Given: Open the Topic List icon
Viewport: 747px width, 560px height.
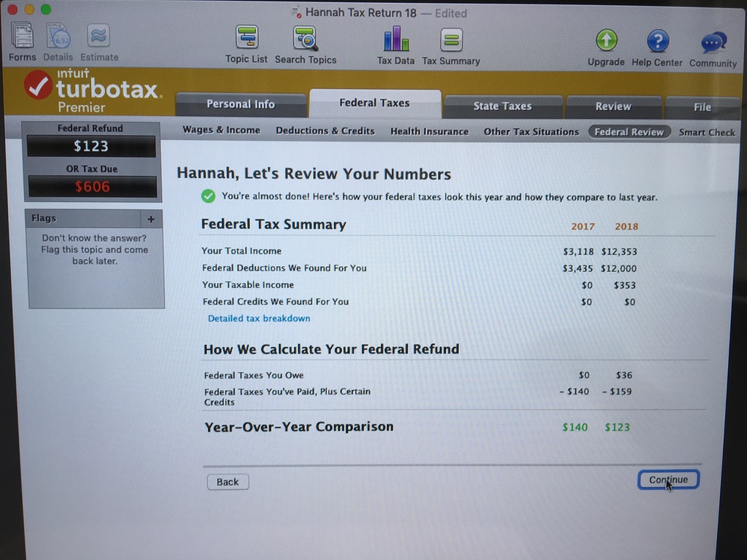Looking at the screenshot, I should click(247, 37).
